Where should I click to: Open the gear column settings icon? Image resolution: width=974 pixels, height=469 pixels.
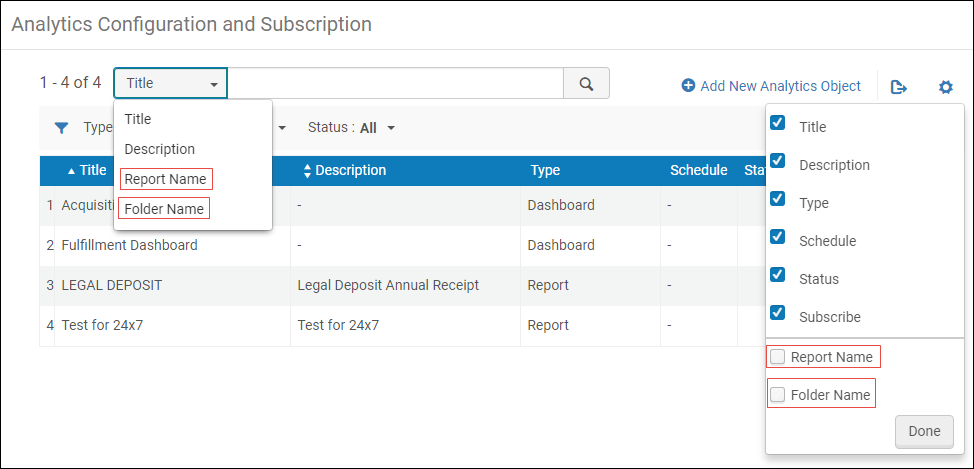[945, 87]
